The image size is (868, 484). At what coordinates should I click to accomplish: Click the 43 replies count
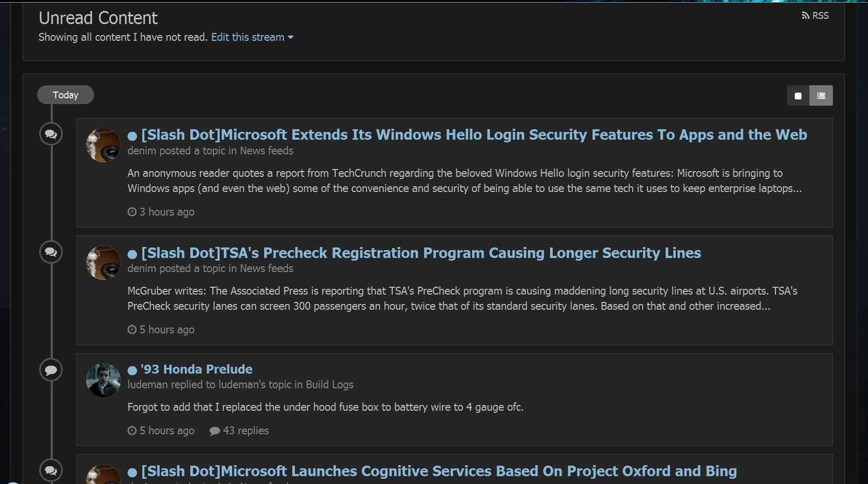pyautogui.click(x=239, y=431)
